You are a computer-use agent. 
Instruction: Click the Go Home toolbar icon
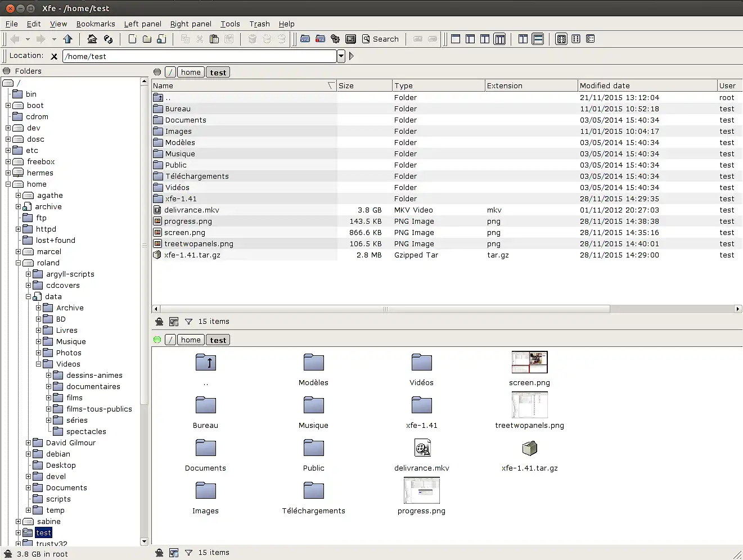tap(92, 39)
